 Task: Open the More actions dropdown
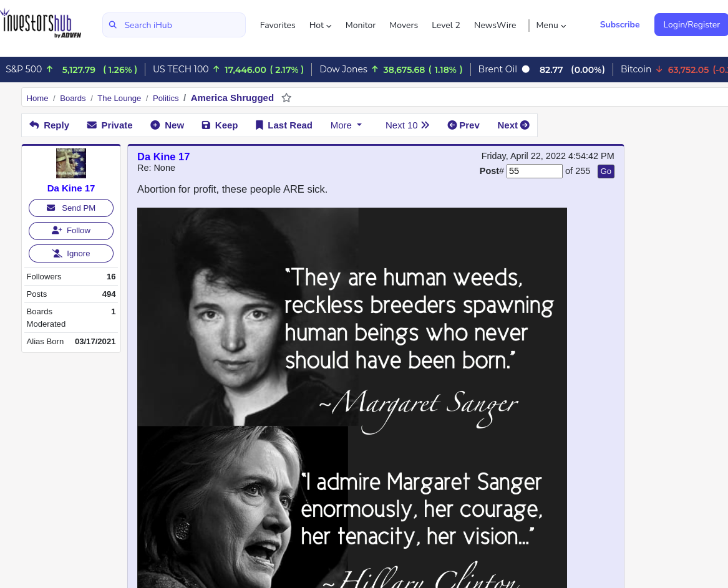[346, 125]
